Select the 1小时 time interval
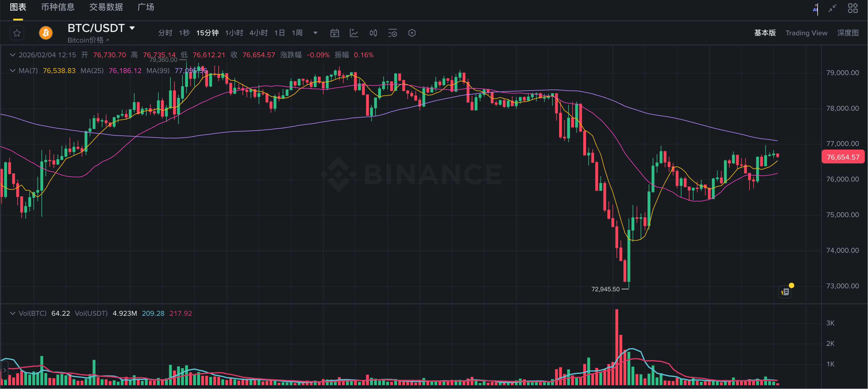868x389 pixels. pos(234,33)
